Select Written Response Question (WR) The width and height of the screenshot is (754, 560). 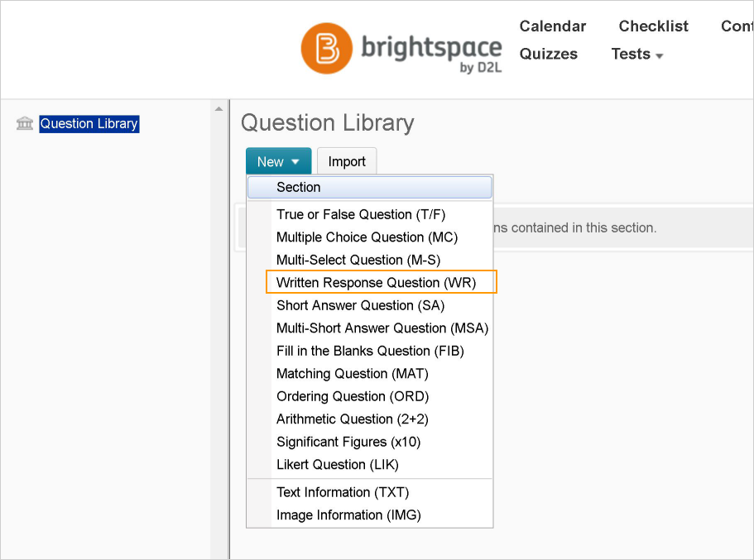376,283
